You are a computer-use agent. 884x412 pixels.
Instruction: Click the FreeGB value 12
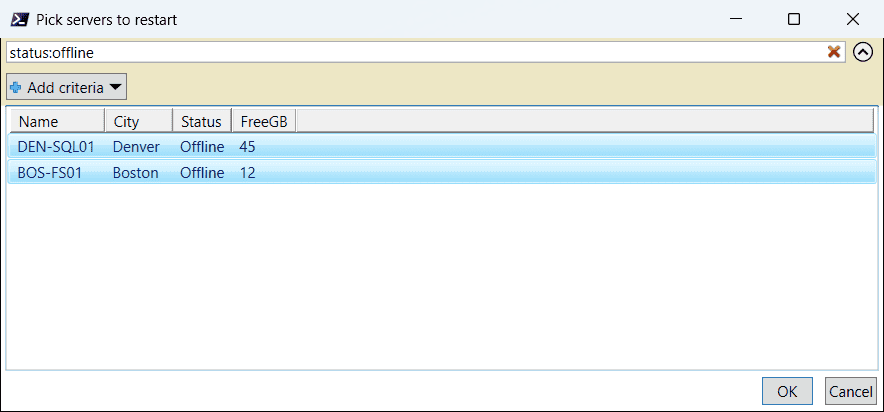(x=247, y=172)
